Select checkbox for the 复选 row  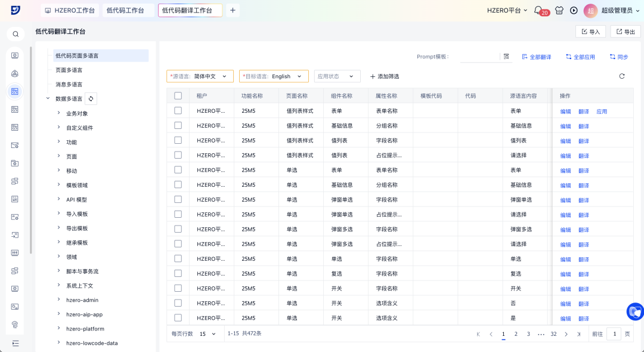point(178,274)
